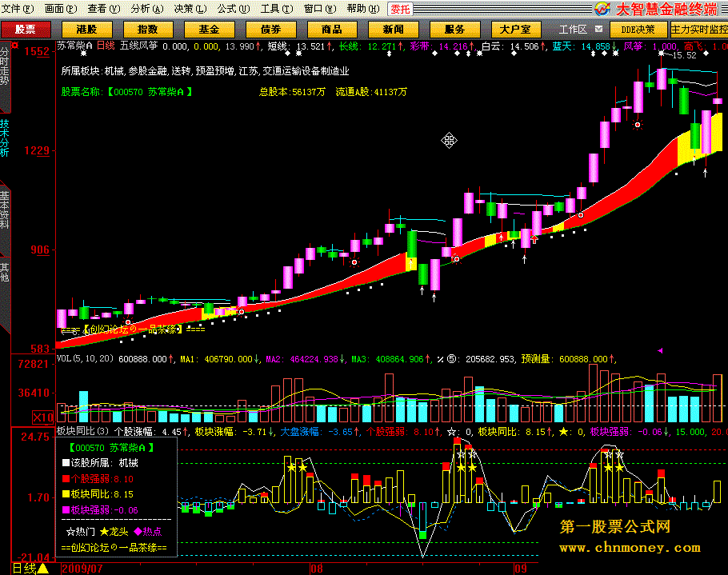Open the 查看(V) menu

click(x=104, y=8)
